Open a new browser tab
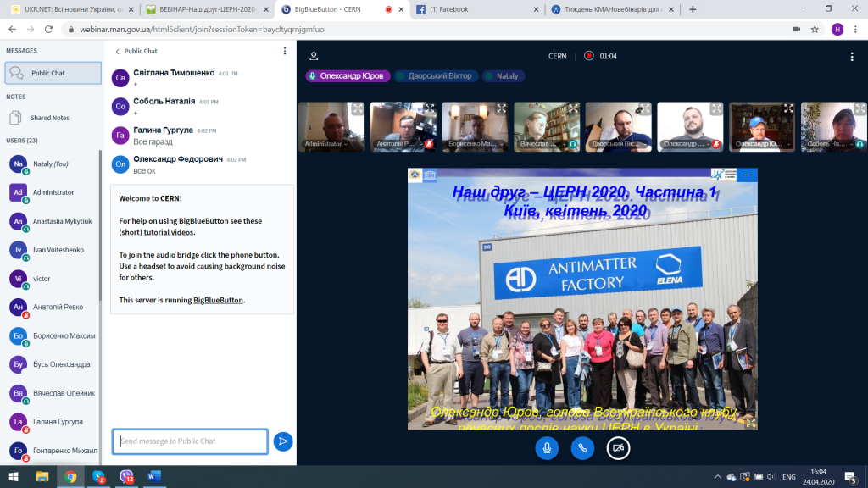The height and width of the screenshot is (488, 868). [693, 9]
